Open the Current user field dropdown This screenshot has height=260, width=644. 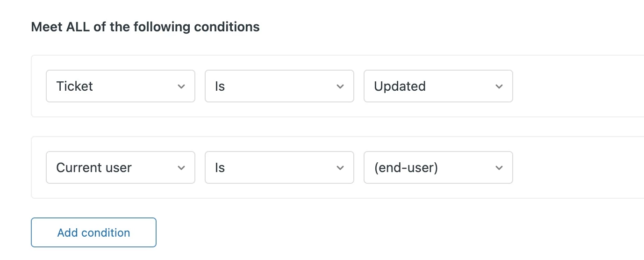pyautogui.click(x=120, y=167)
